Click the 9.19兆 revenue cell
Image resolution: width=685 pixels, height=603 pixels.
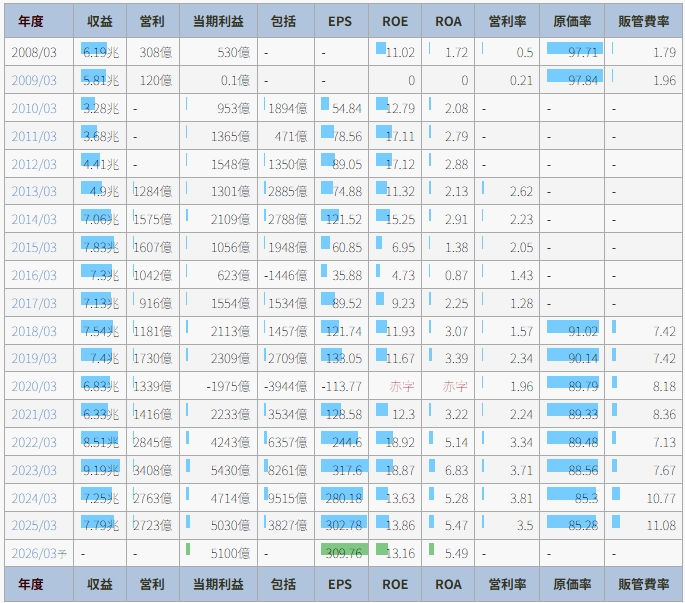tap(100, 471)
